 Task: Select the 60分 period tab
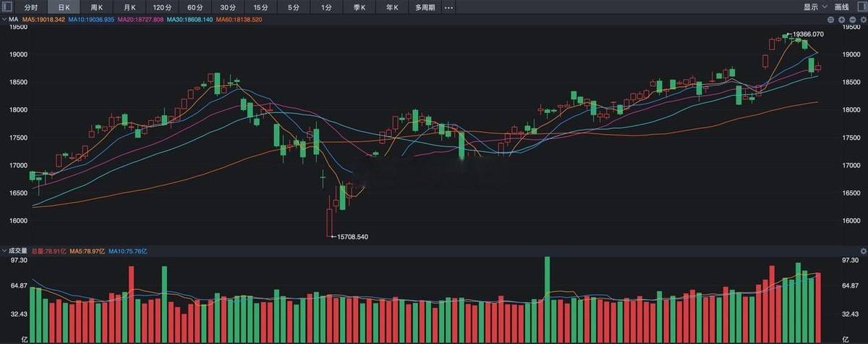[195, 7]
